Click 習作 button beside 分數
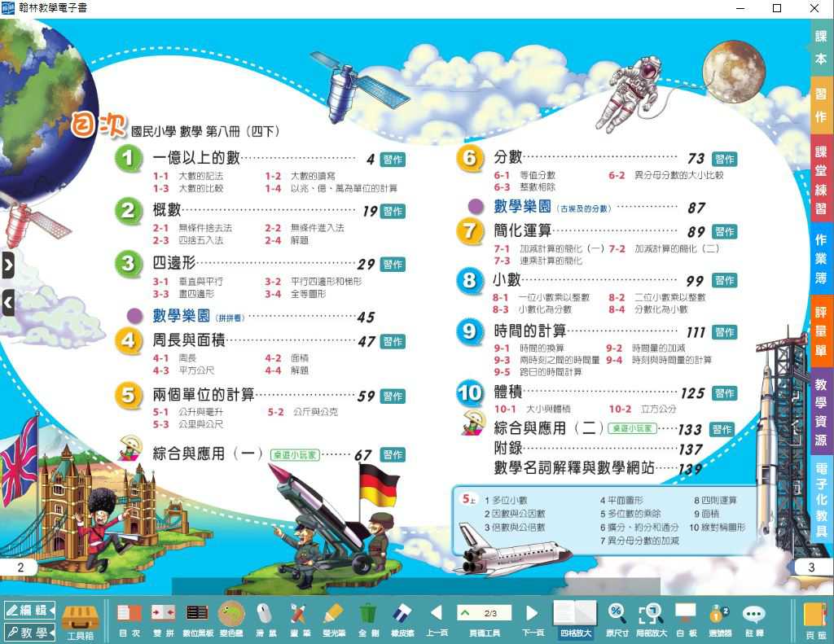This screenshot has width=834, height=644. pos(724,159)
